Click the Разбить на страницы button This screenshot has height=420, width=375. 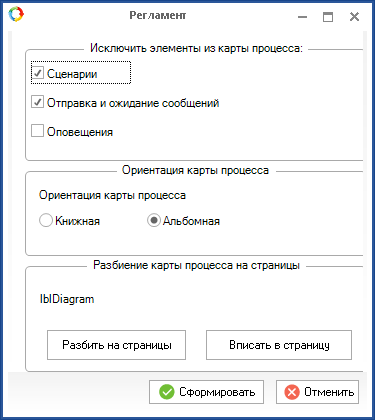(116, 345)
